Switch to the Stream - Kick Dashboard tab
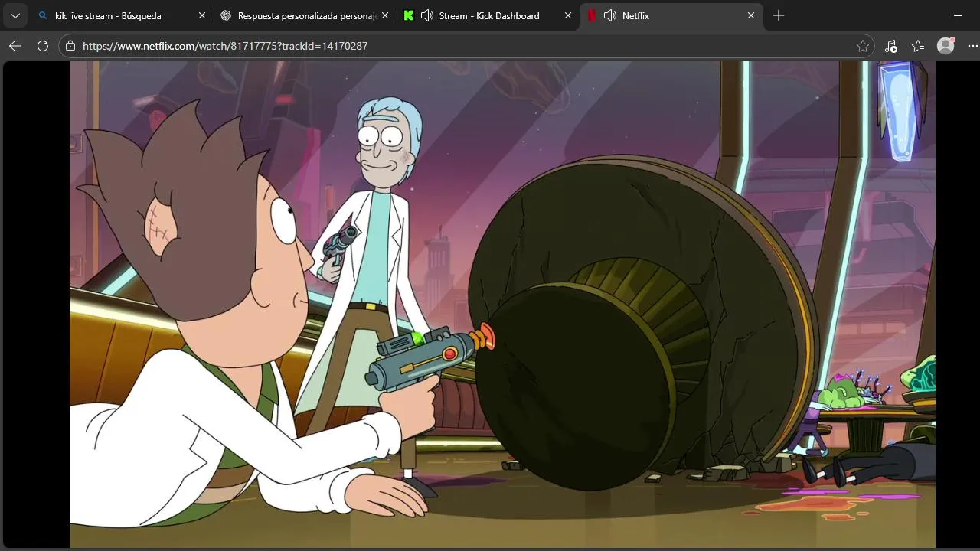The image size is (980, 551). 488,15
